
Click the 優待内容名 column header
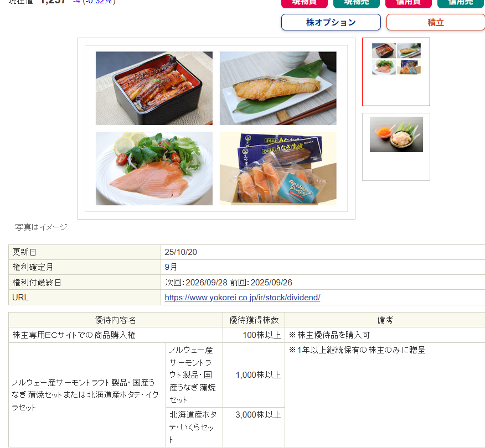tap(116, 320)
